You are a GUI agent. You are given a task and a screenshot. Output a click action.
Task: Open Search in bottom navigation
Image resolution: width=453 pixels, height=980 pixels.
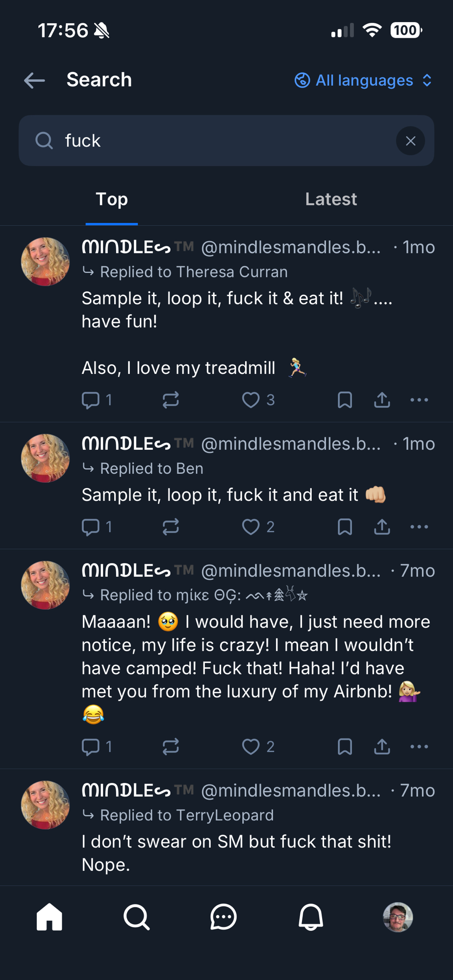(136, 917)
